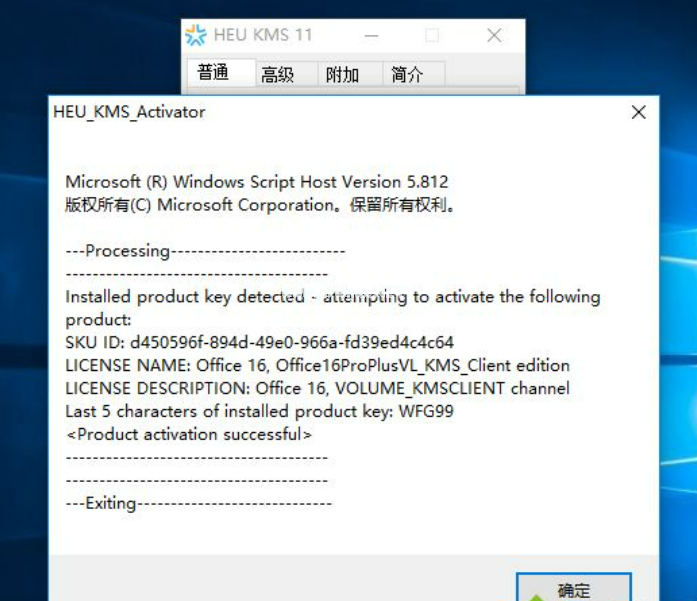Viewport: 697px width, 601px height.
Task: Select the 附加 tab
Action: [342, 74]
